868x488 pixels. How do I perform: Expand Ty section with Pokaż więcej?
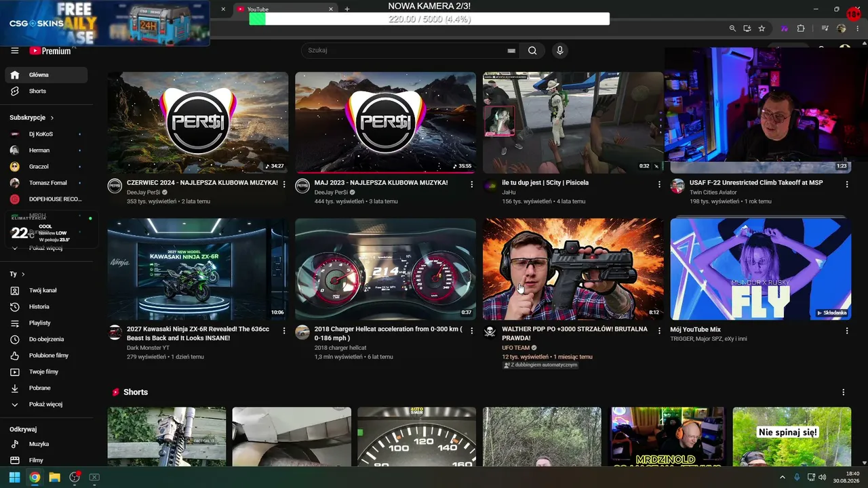[x=46, y=404]
